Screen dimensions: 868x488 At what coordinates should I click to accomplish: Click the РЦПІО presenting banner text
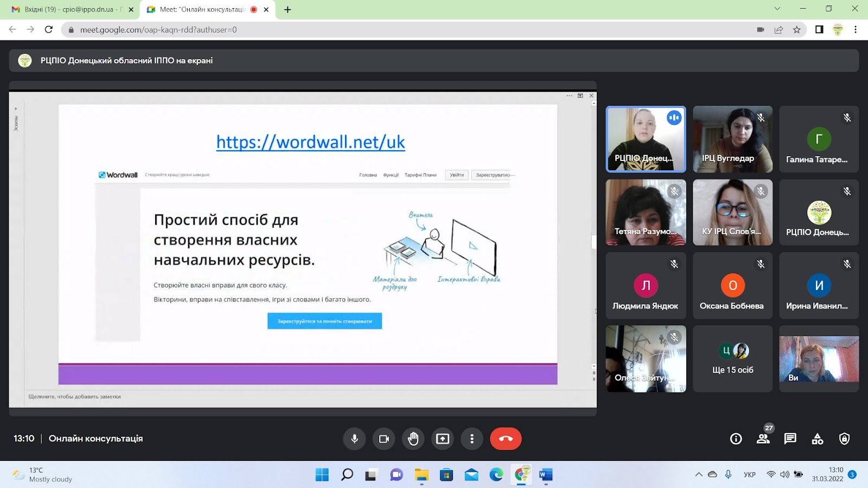tap(126, 61)
